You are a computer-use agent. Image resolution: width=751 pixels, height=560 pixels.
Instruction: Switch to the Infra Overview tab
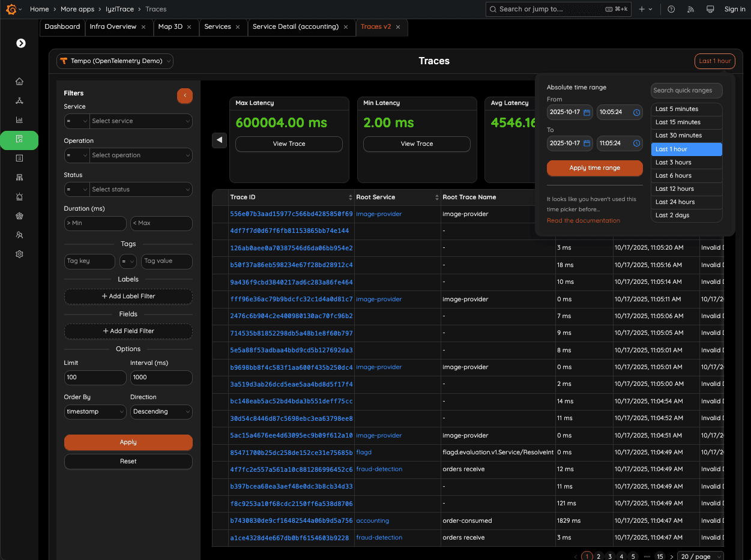tap(113, 27)
